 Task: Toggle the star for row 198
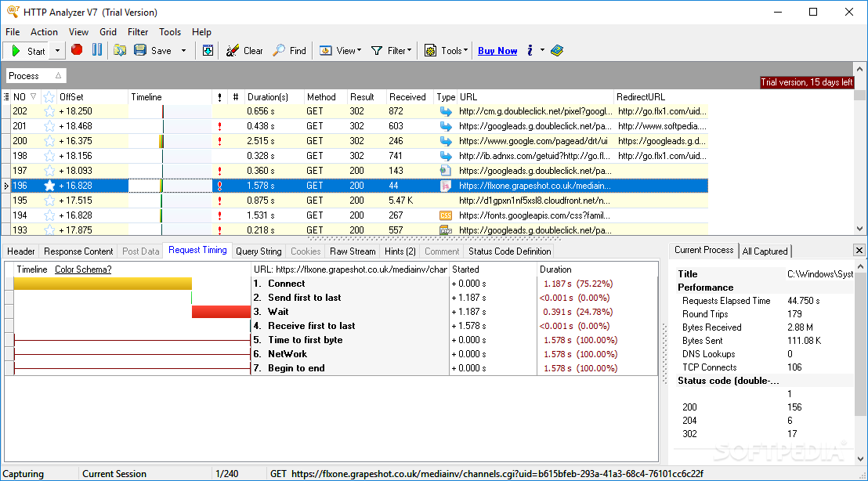click(x=49, y=156)
